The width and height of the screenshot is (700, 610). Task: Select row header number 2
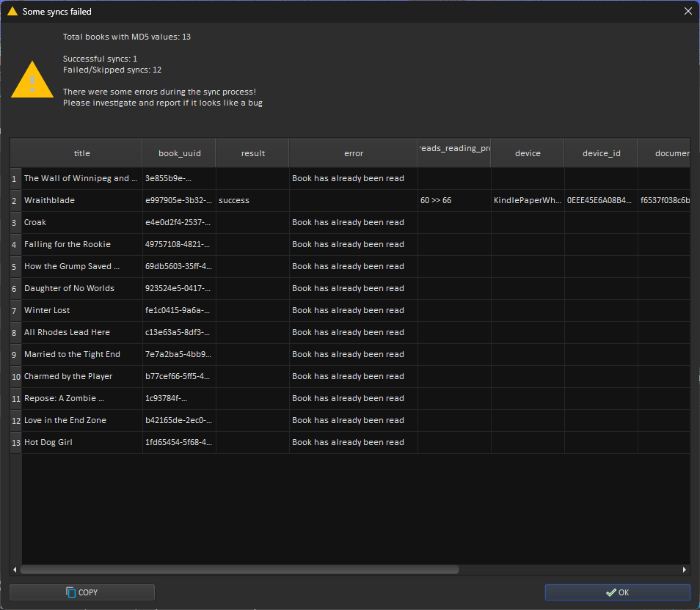pyautogui.click(x=16, y=200)
